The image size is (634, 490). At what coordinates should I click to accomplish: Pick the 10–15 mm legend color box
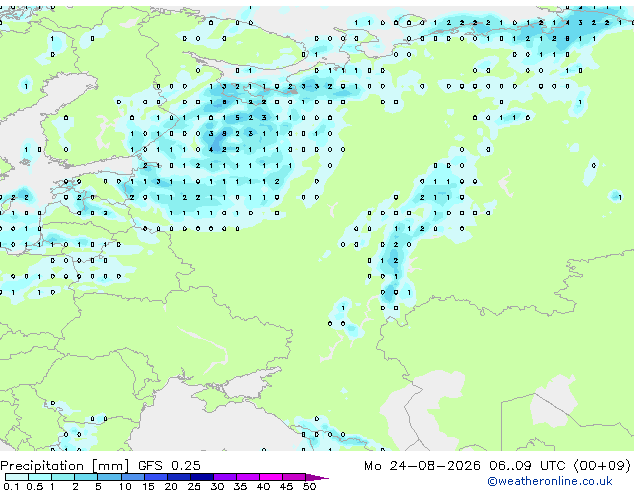point(133,477)
